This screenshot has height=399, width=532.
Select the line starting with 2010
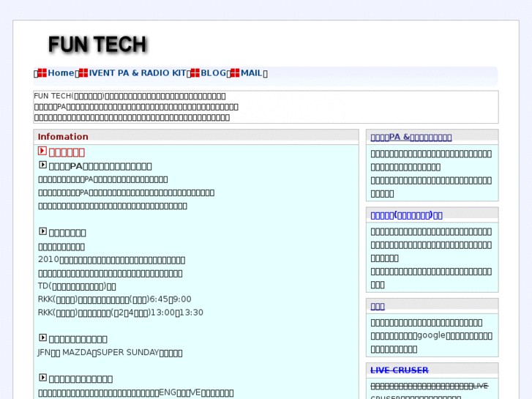(x=112, y=260)
